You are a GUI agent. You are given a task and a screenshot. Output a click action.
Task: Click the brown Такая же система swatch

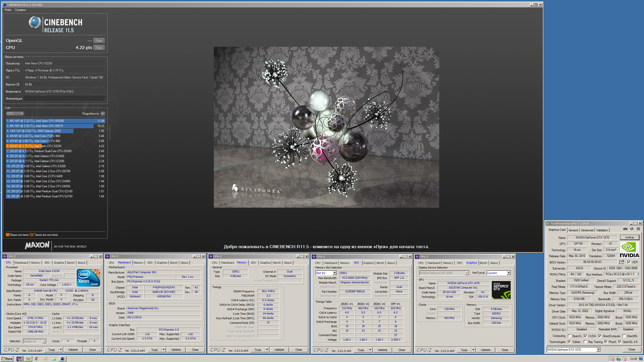pos(31,235)
